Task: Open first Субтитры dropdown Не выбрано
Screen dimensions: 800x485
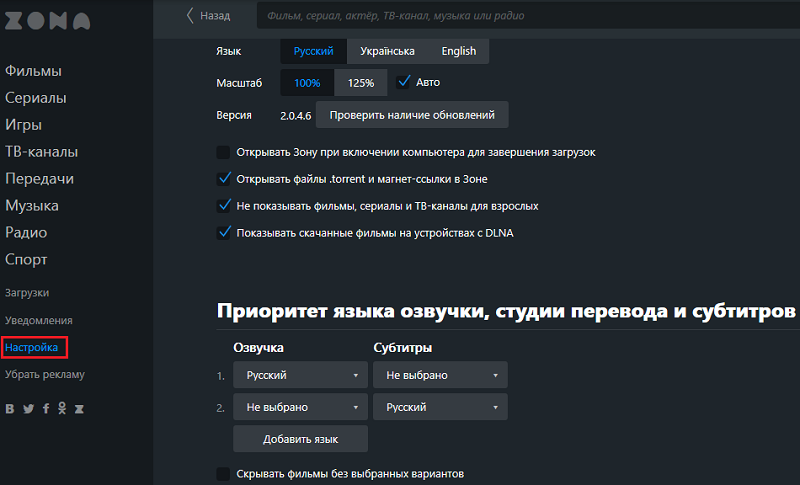Action: 440,375
